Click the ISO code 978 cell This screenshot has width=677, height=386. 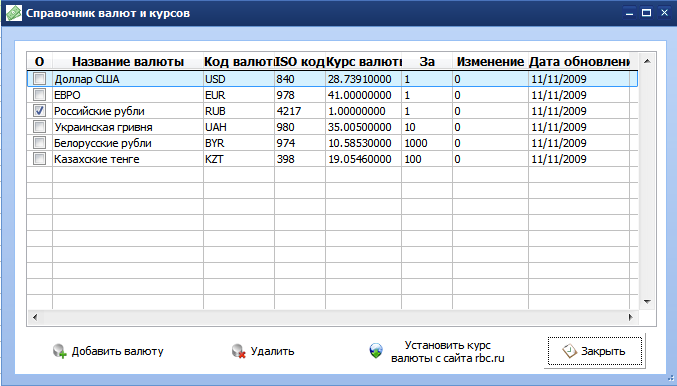click(300, 95)
